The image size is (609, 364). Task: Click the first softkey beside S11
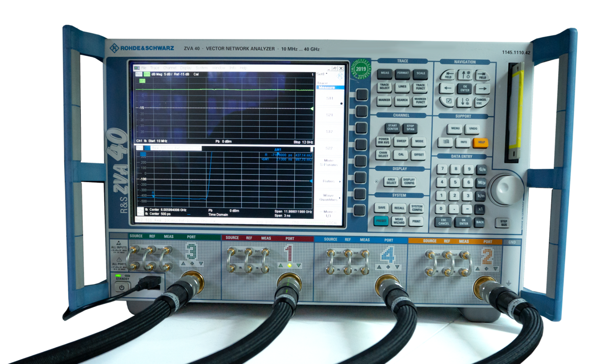pyautogui.click(x=362, y=95)
